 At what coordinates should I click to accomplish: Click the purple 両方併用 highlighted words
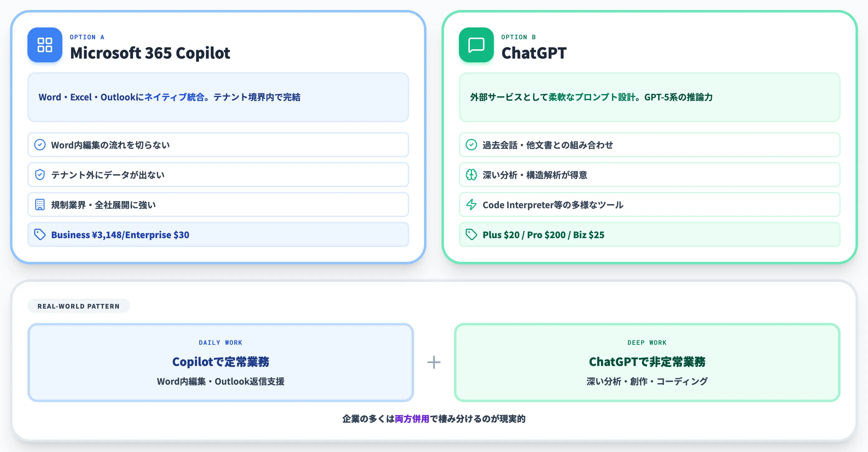[412, 419]
